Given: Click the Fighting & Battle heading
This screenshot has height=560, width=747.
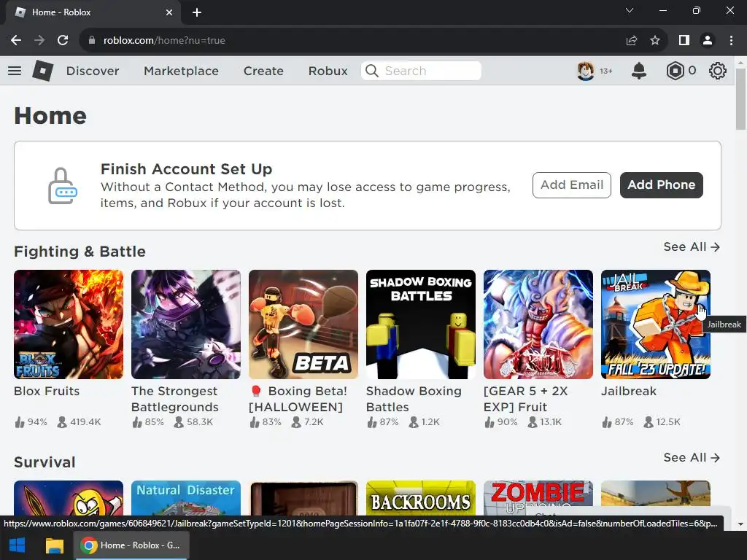Looking at the screenshot, I should pos(80,252).
